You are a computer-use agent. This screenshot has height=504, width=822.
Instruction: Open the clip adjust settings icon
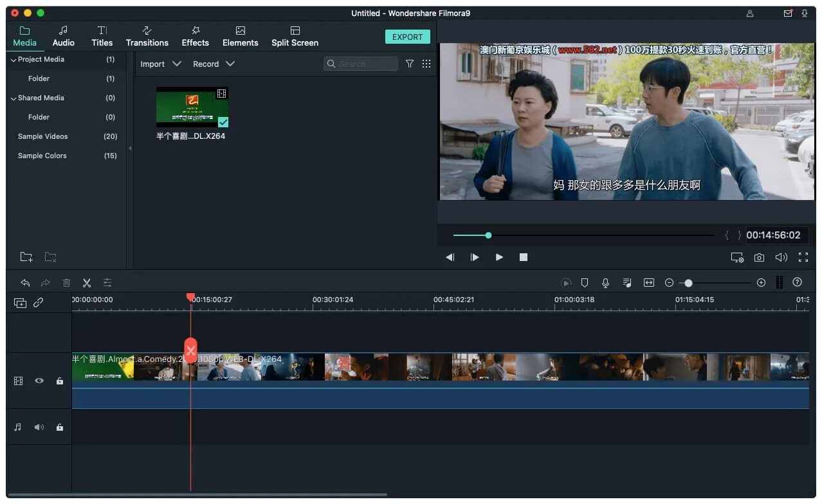[107, 282]
